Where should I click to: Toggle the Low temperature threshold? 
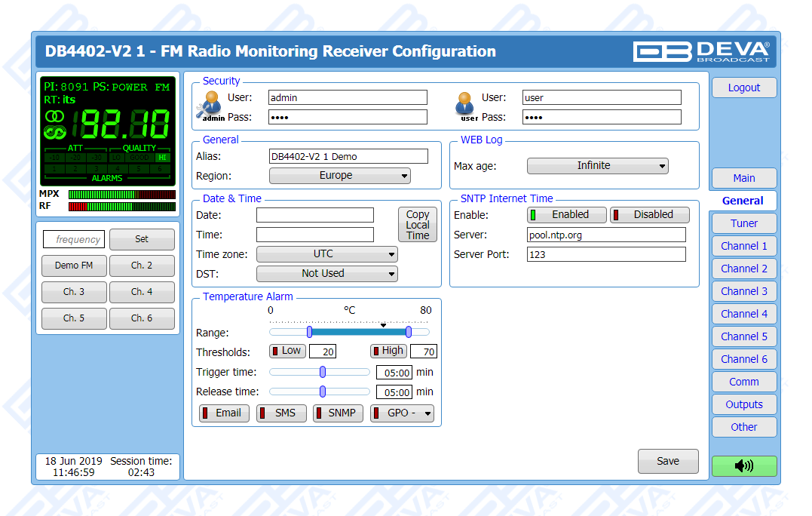pyautogui.click(x=286, y=351)
